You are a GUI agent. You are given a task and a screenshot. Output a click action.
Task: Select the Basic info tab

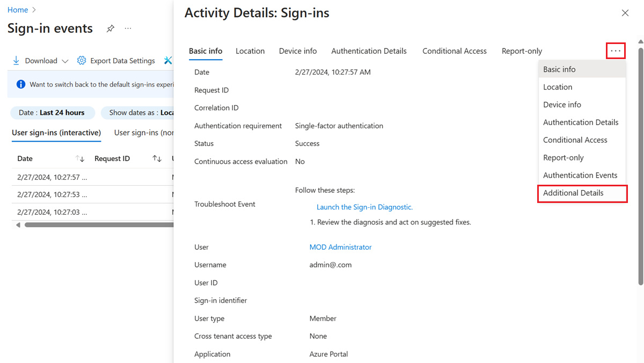coord(206,51)
